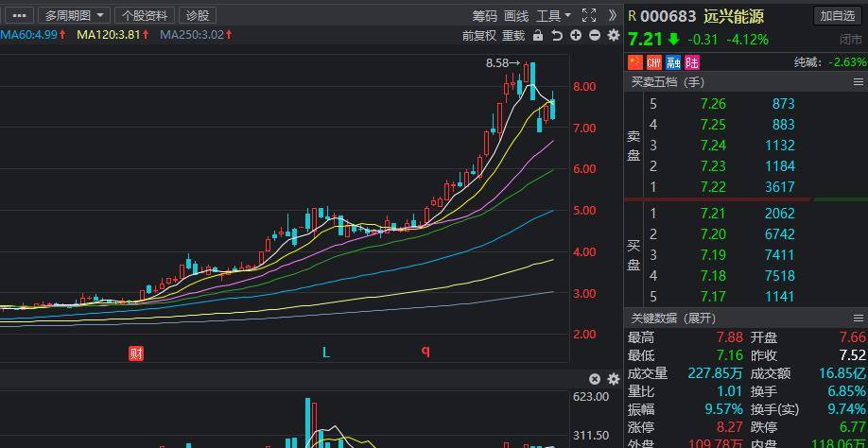The height and width of the screenshot is (448, 868).
Task: Close the volume sub-chart with X icon
Action: point(595,379)
